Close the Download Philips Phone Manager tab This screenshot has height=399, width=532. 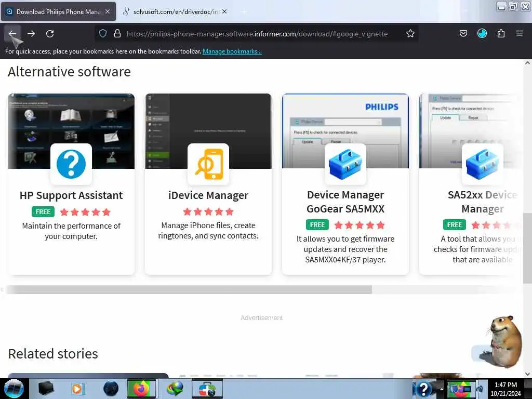[x=108, y=11]
